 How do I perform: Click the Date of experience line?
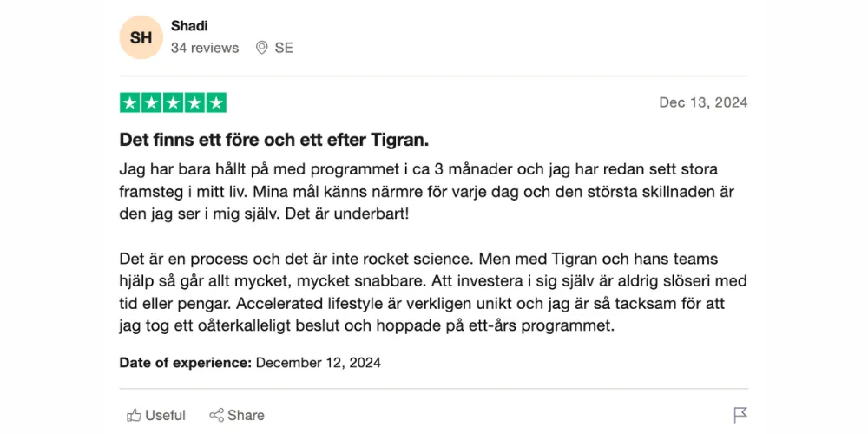tap(250, 363)
